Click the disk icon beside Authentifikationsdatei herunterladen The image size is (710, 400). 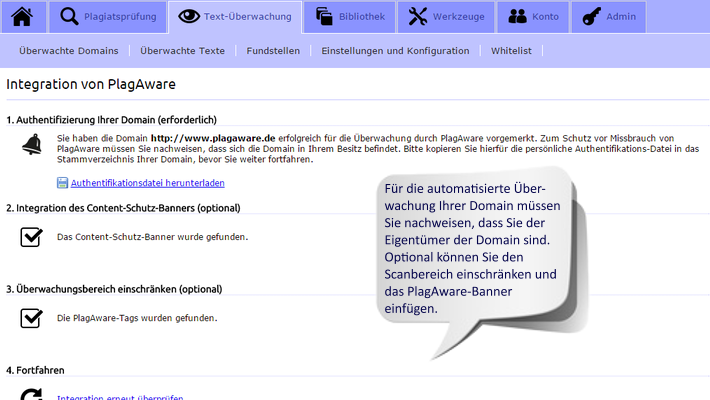62,183
